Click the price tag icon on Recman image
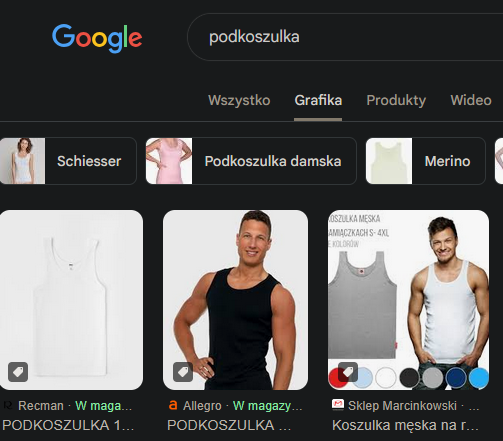503x441 pixels. coord(18,372)
